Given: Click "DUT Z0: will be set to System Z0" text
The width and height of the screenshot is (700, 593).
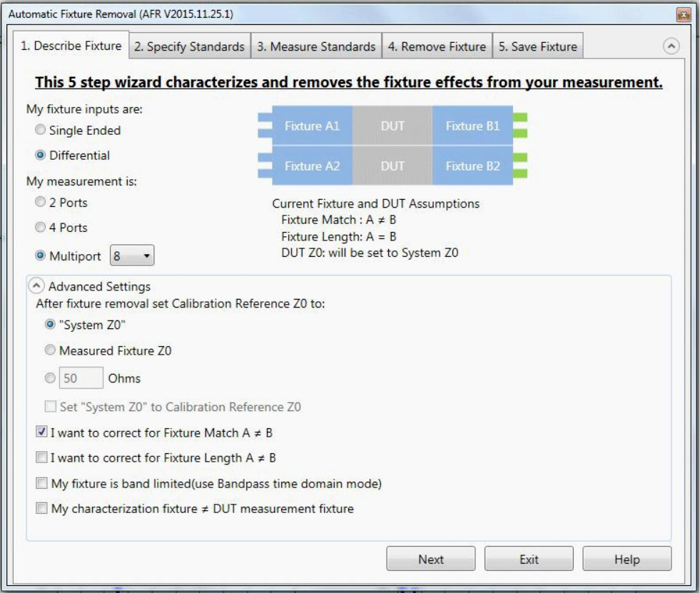Looking at the screenshot, I should (370, 253).
